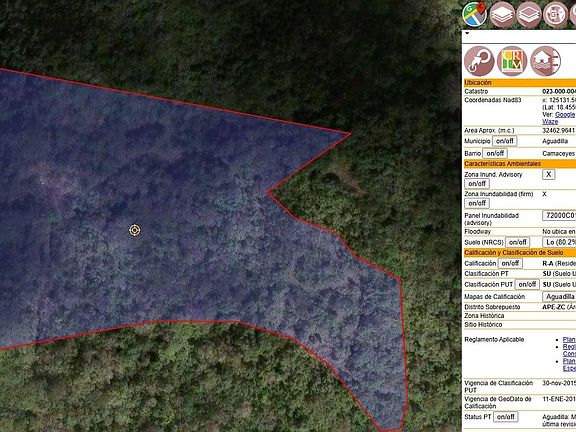Viewport: 576px width, 432px height.
Task: Open the Waze link
Action: click(550, 122)
